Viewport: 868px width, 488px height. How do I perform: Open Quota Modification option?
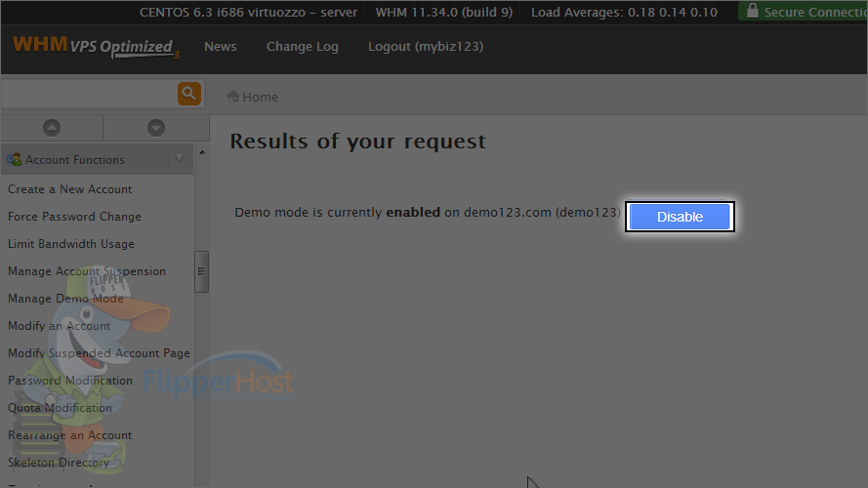pos(60,408)
